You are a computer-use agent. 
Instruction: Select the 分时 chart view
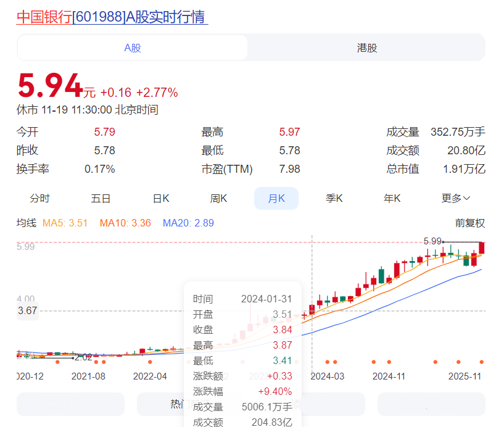(x=40, y=199)
